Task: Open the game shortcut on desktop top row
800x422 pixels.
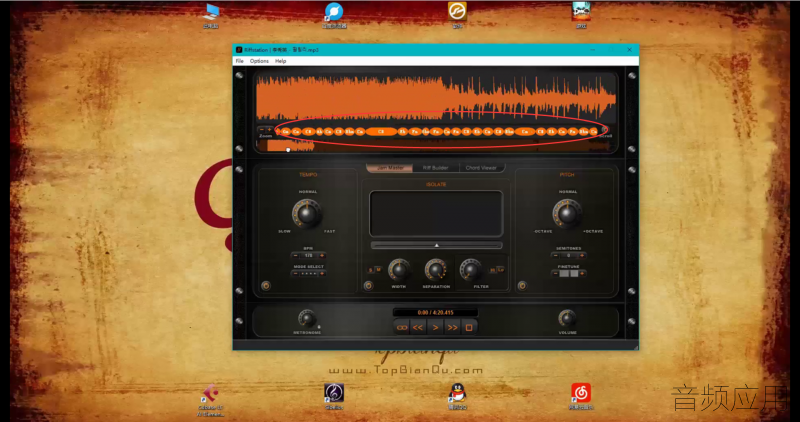Action: (581, 15)
